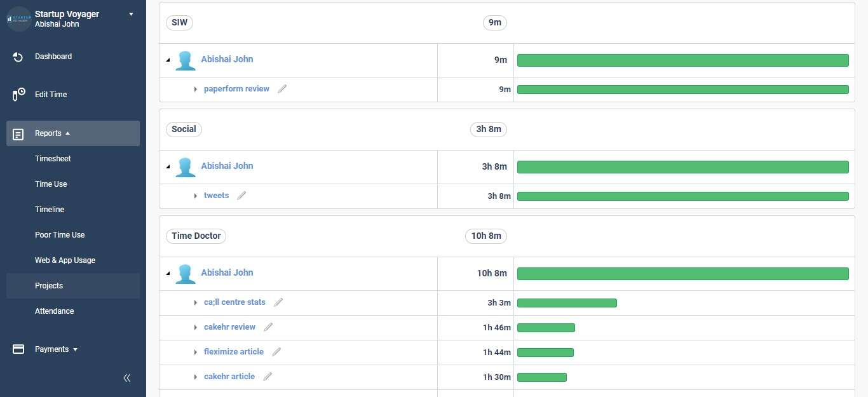The height and width of the screenshot is (397, 868).
Task: Open the 'ca;ll centre stats' task link
Action: pyautogui.click(x=234, y=302)
